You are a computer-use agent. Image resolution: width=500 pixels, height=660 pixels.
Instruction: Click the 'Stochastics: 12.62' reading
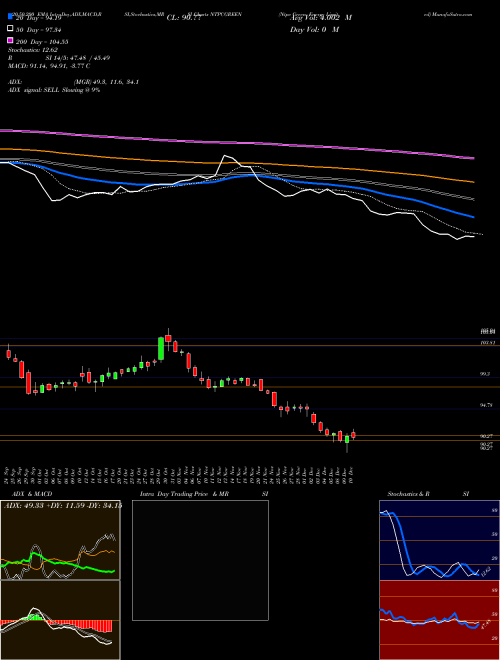pyautogui.click(x=33, y=50)
